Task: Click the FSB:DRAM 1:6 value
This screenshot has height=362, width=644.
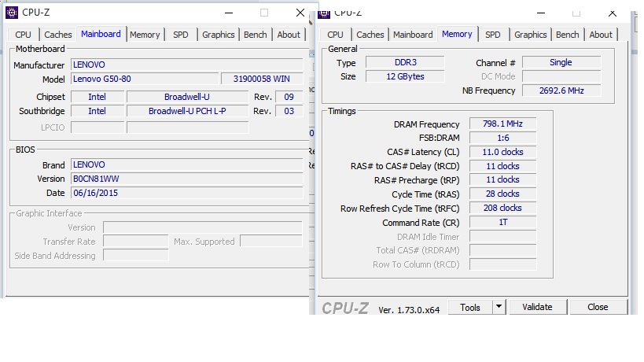Action: (x=502, y=138)
